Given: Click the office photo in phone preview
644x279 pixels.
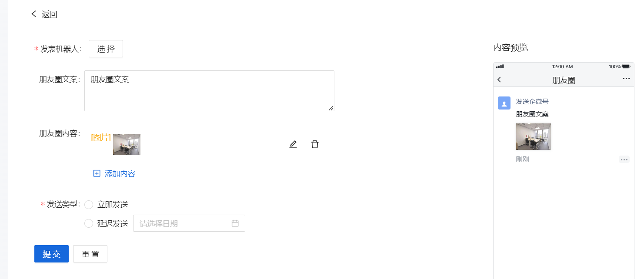Looking at the screenshot, I should 533,136.
